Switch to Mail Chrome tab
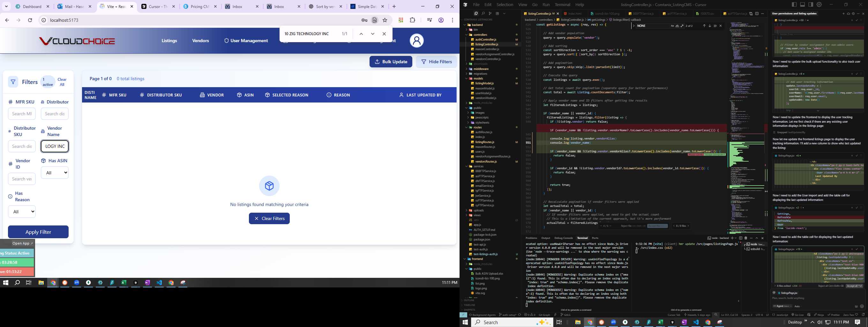This screenshot has width=868, height=327. pos(74,6)
